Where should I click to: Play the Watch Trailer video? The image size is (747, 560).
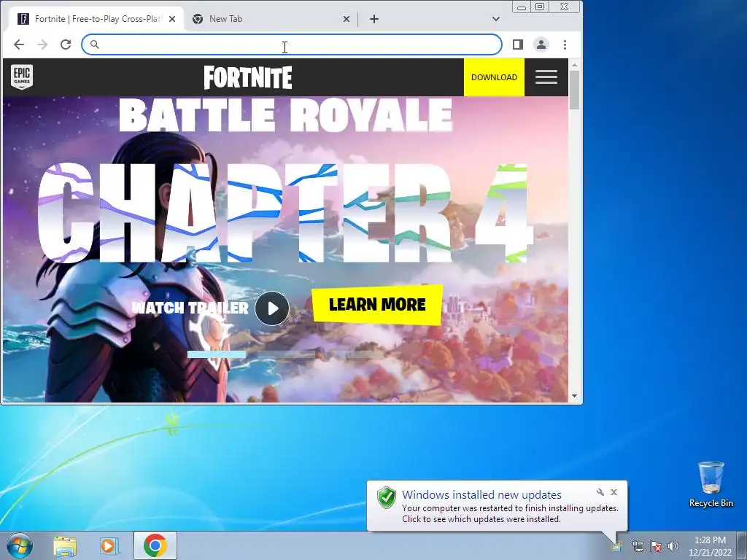coord(272,308)
